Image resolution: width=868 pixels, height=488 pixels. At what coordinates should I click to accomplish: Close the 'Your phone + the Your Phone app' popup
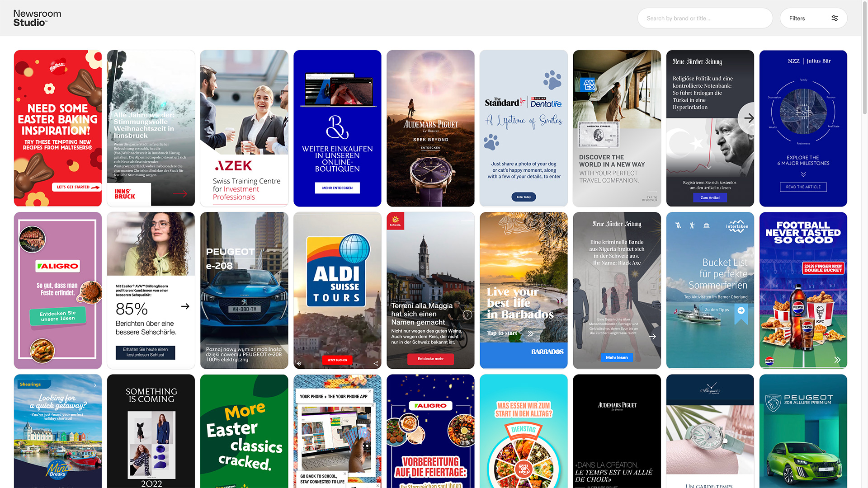(x=370, y=391)
